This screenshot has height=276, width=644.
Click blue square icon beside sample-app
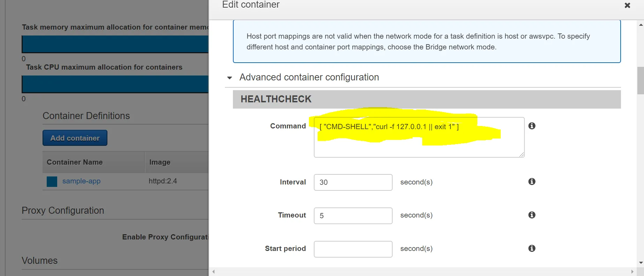pos(52,182)
